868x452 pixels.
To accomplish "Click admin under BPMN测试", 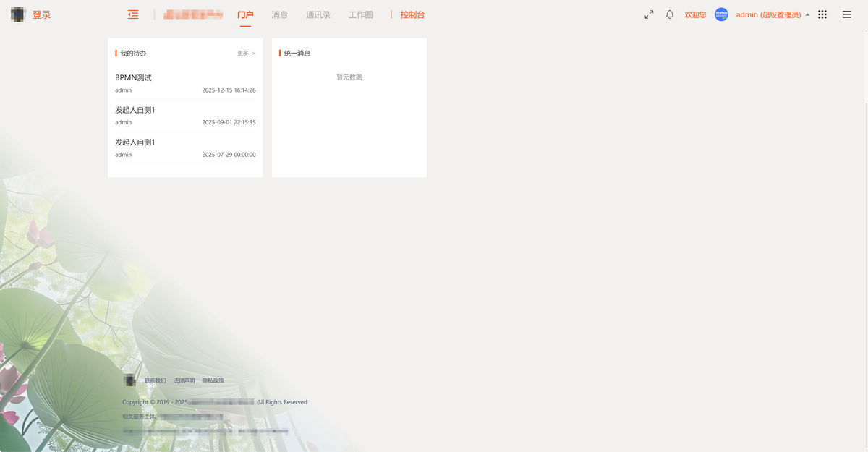I will click(123, 90).
